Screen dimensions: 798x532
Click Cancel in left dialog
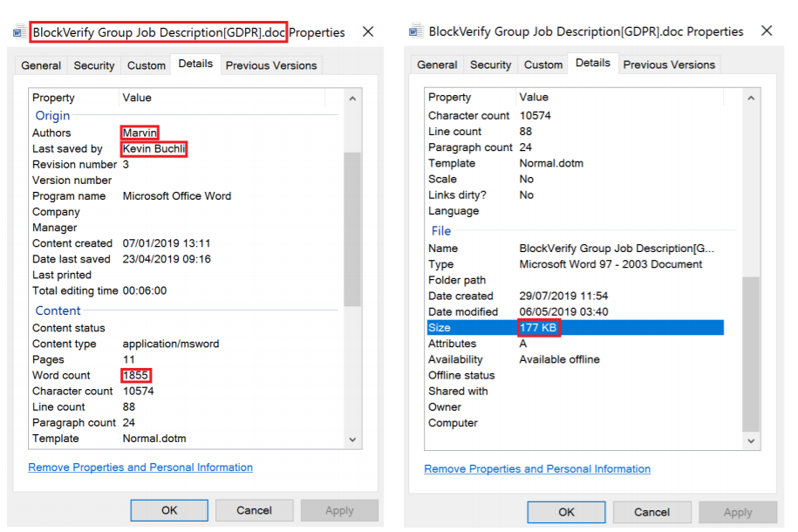pyautogui.click(x=254, y=510)
